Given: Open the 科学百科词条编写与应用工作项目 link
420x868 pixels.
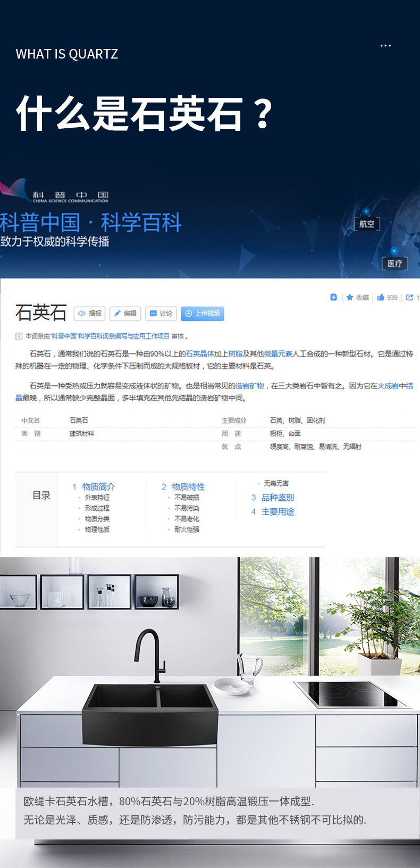Looking at the screenshot, I should point(111,336).
